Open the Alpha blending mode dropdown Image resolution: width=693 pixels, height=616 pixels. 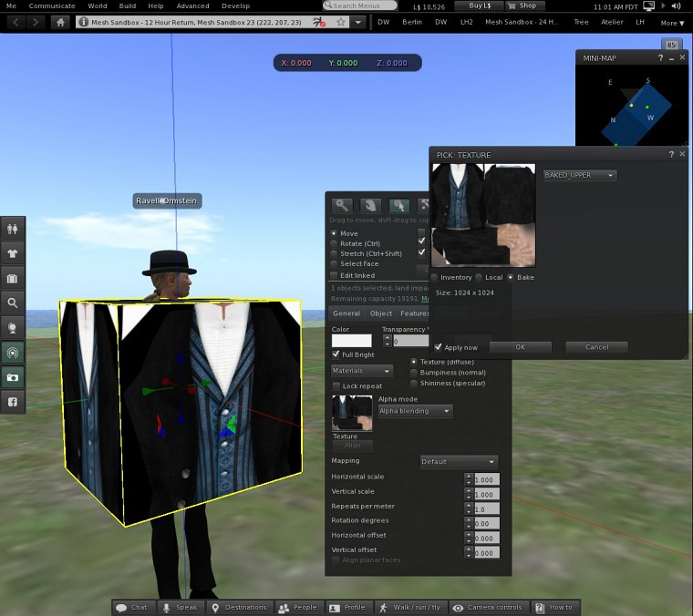(x=416, y=411)
